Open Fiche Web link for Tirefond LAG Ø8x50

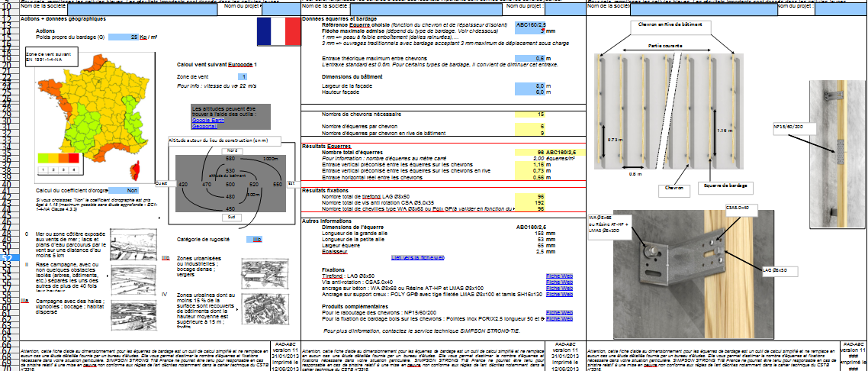click(559, 276)
